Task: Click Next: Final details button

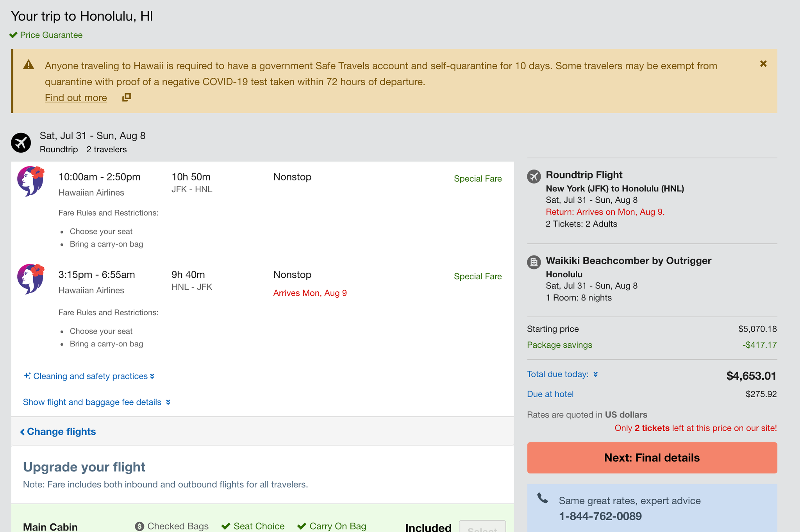Action: [x=652, y=458]
